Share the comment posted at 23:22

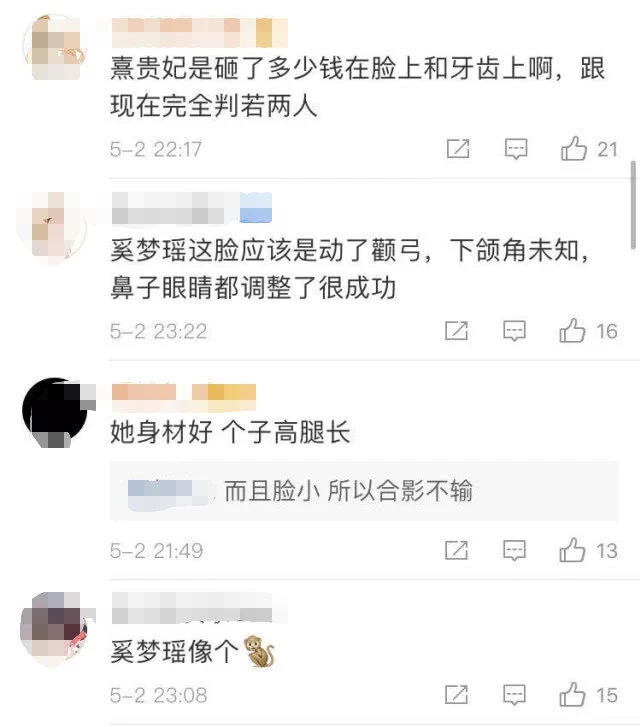456,331
